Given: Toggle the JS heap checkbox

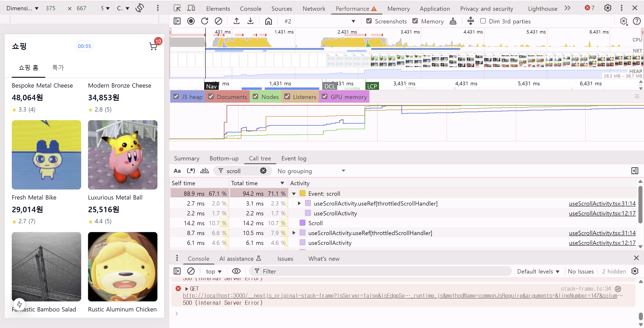Looking at the screenshot, I should coord(176,97).
